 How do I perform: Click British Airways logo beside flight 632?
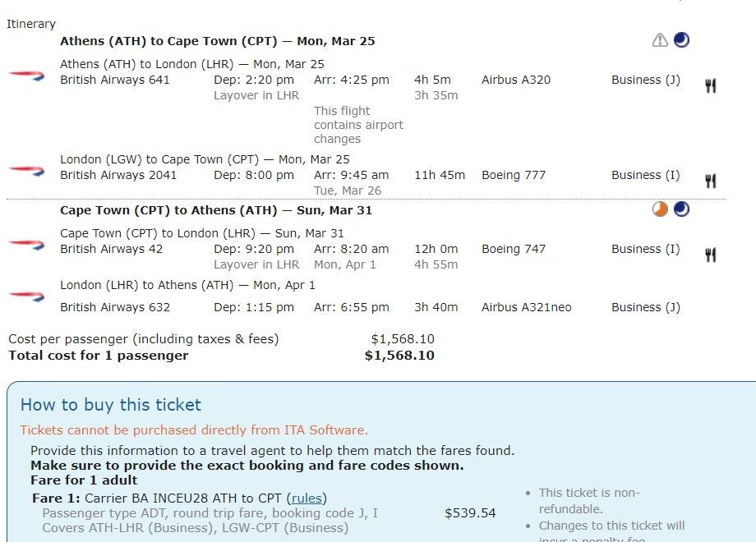point(27,296)
